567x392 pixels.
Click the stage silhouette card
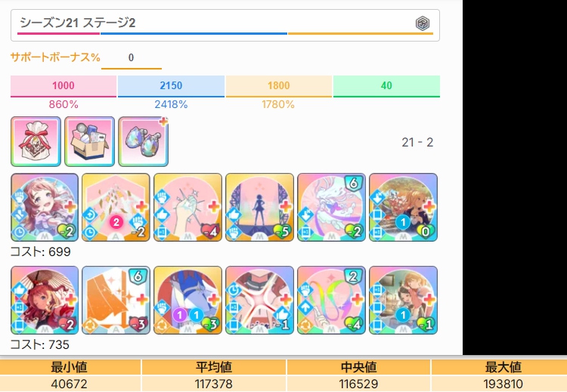pos(259,208)
